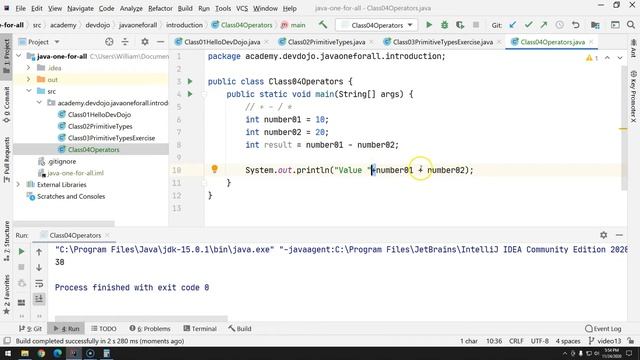Show Git history clock icon
Screen dimensions: 640x360
point(560,25)
